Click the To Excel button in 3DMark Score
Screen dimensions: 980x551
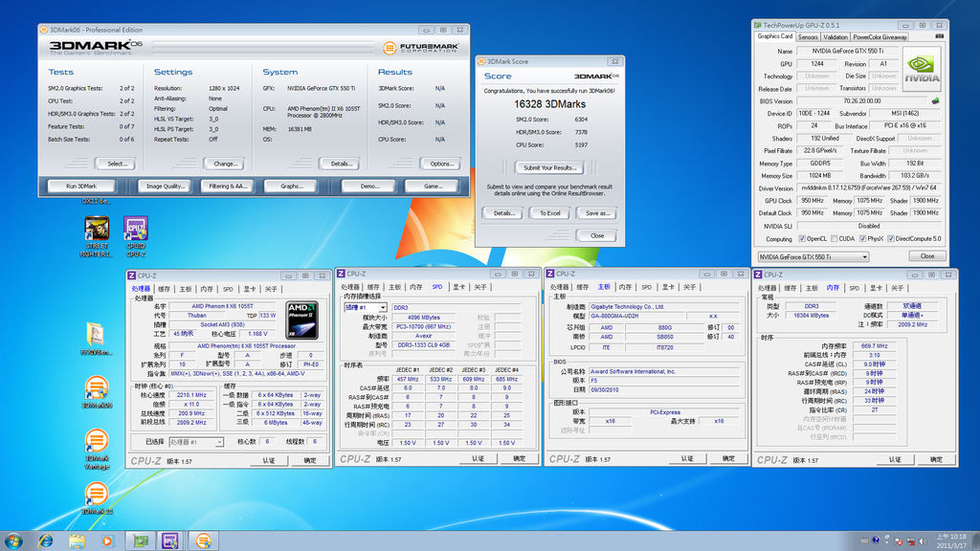point(550,213)
